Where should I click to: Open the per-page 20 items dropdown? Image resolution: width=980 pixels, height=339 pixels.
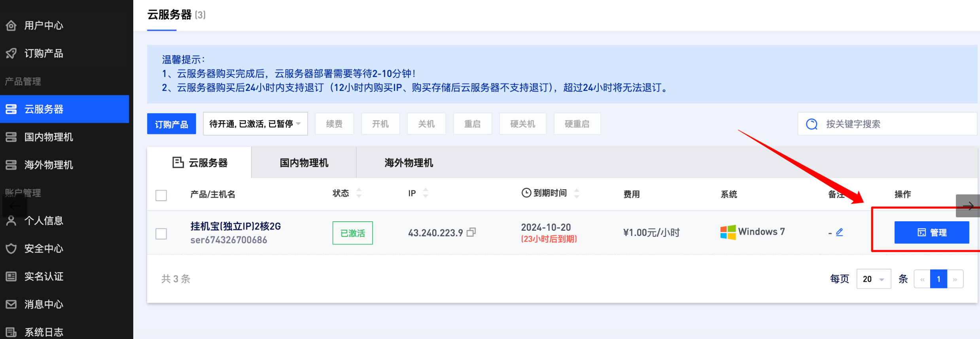coord(873,279)
